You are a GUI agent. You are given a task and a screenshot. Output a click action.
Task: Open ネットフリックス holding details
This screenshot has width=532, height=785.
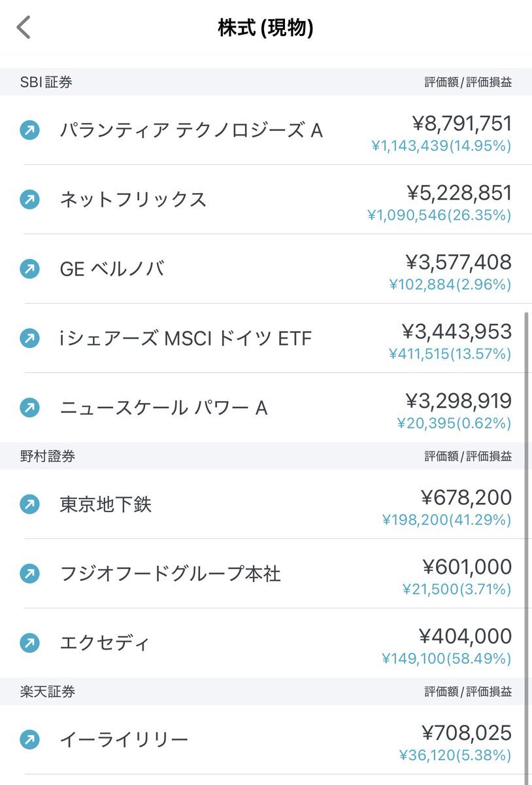266,200
